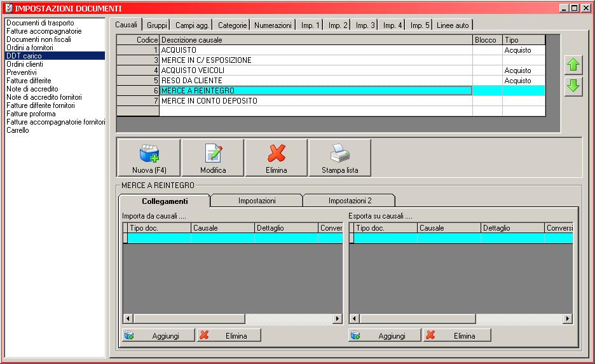Click the Codice column header
The height and width of the screenshot is (364, 595).
pos(138,40)
